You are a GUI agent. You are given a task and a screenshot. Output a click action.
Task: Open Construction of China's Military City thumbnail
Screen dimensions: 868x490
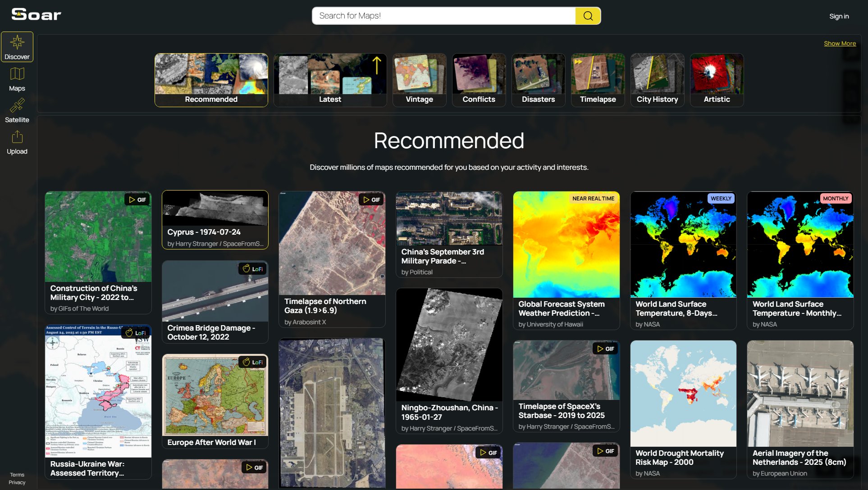[x=98, y=236]
